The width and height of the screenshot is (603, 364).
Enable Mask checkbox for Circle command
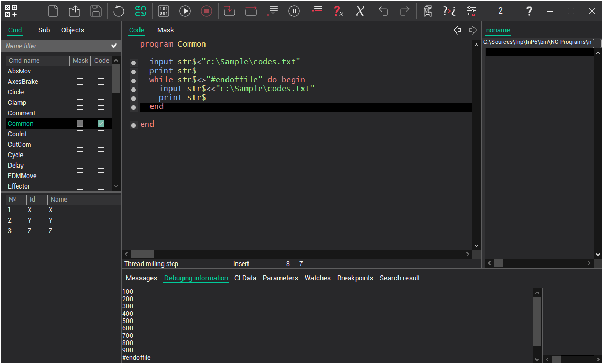click(80, 92)
